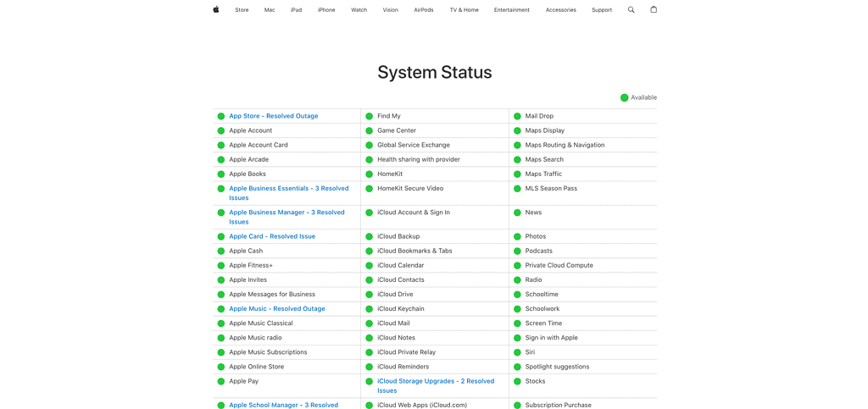Open the shopping bag icon

[x=654, y=9]
